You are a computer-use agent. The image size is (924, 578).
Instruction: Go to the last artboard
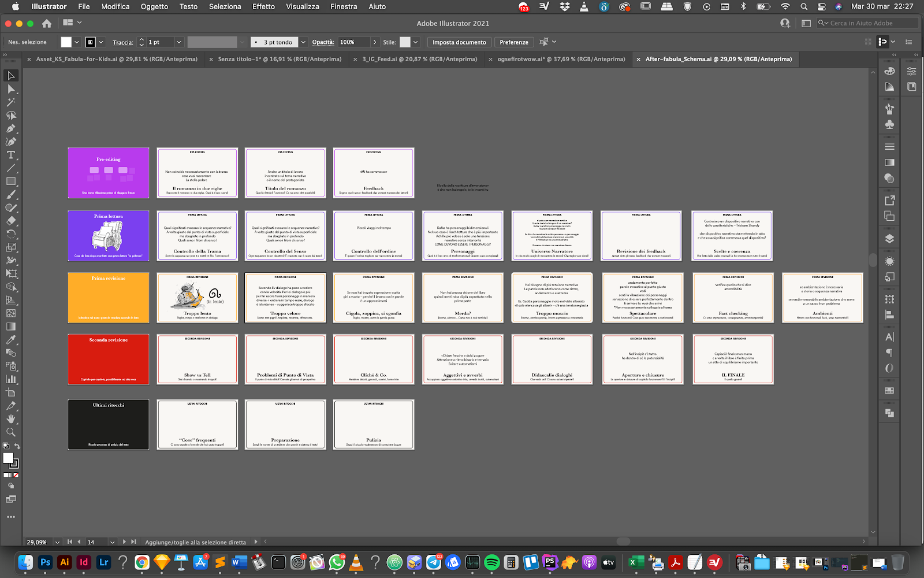[x=134, y=542]
